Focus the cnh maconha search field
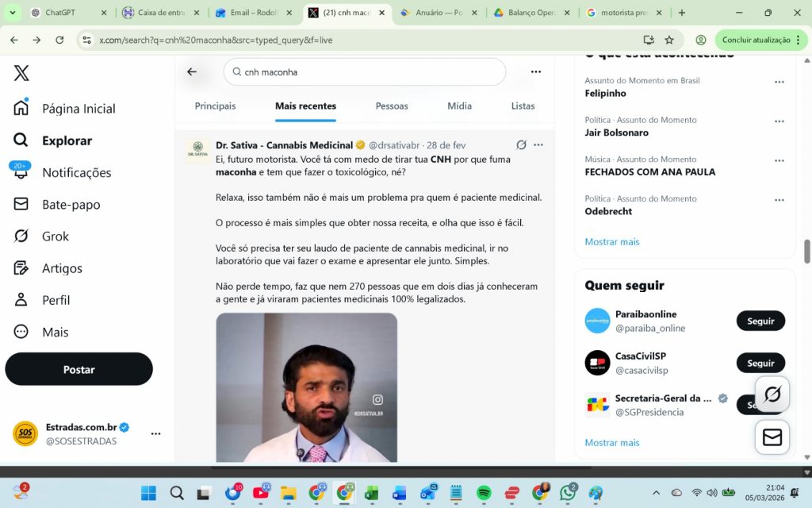Image resolution: width=812 pixels, height=508 pixels. point(365,72)
